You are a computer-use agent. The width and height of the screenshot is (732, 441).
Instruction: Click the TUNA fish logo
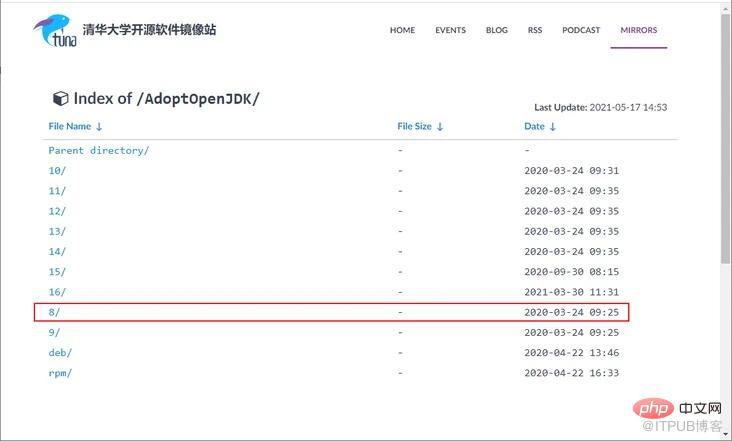click(55, 31)
